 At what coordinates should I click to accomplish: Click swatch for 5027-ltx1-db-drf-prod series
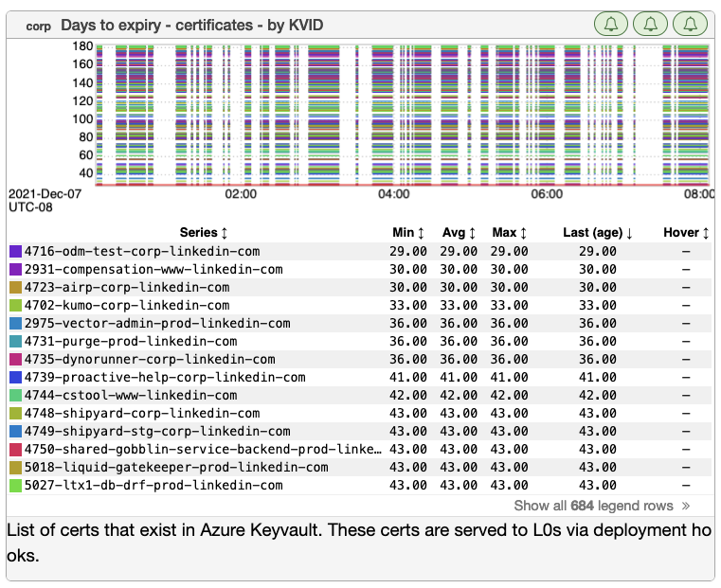pos(15,486)
